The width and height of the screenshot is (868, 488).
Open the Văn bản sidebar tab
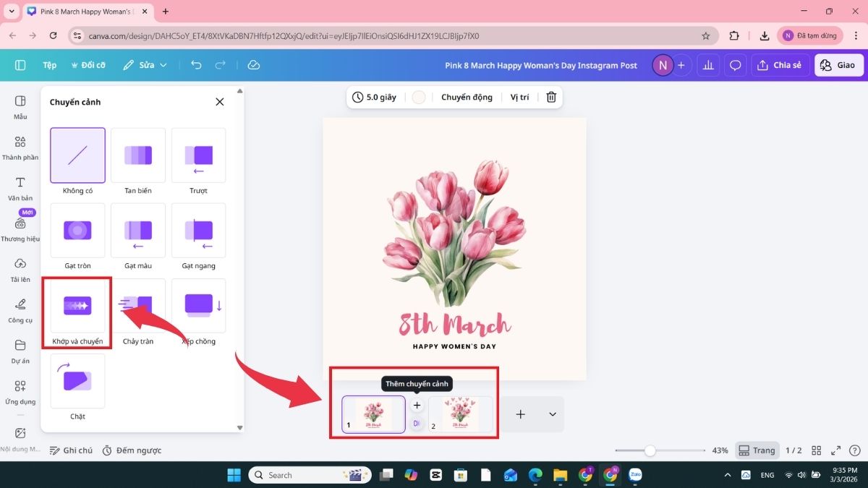[20, 188]
